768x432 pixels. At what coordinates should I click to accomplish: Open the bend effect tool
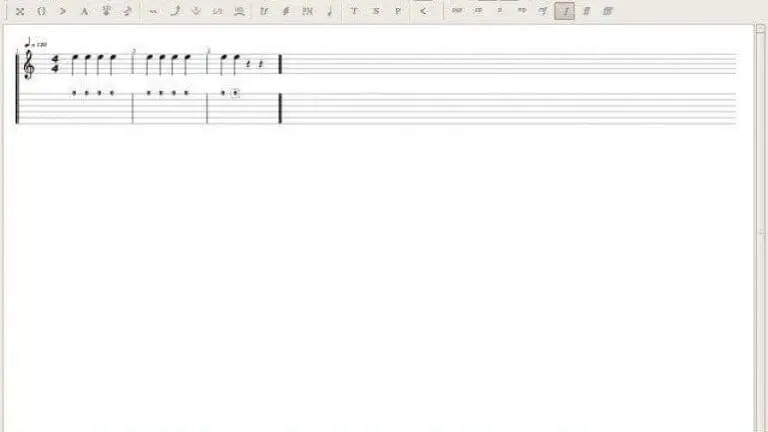click(x=175, y=11)
